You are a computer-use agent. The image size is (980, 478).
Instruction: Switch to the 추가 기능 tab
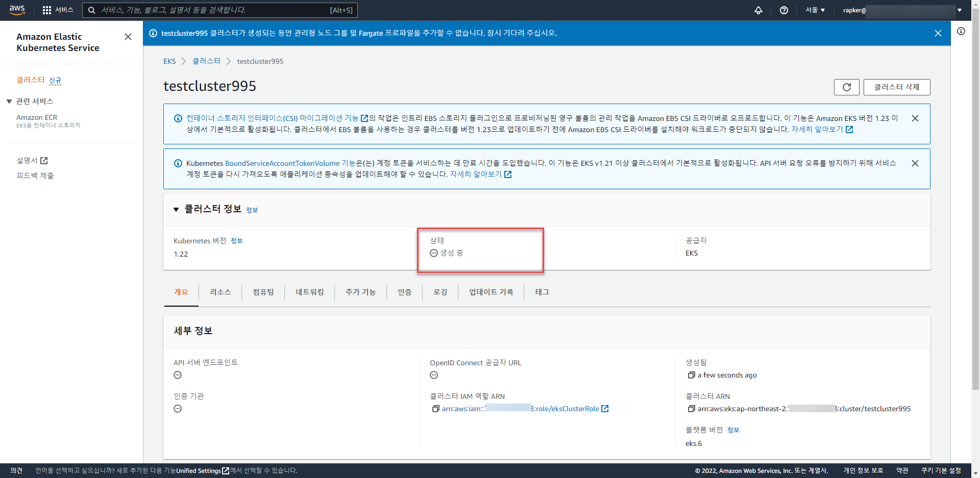click(361, 292)
